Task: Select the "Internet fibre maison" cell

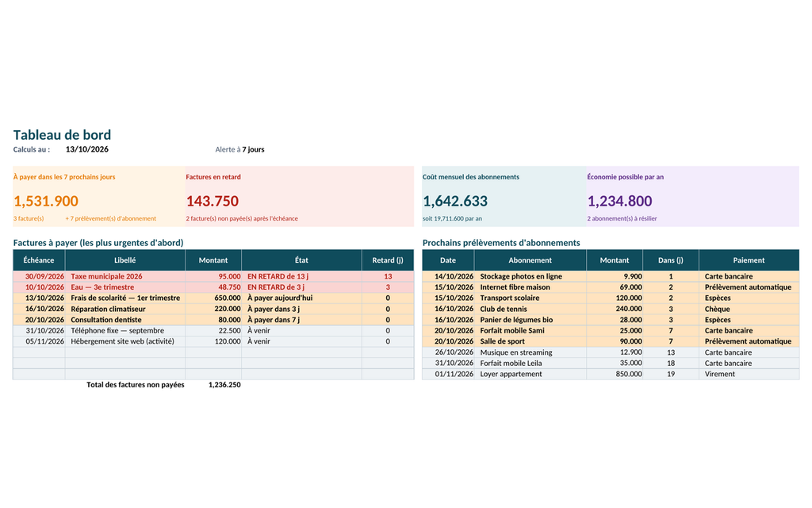Action: coord(530,287)
